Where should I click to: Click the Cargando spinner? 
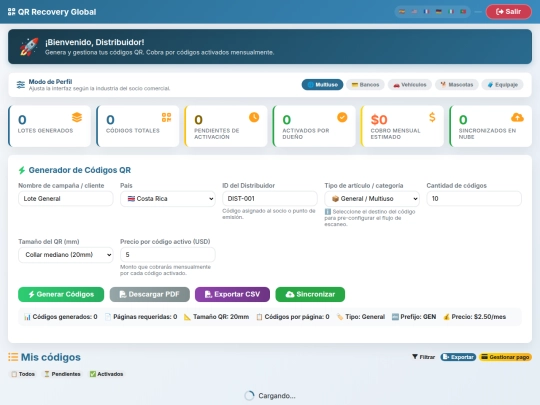(x=249, y=396)
